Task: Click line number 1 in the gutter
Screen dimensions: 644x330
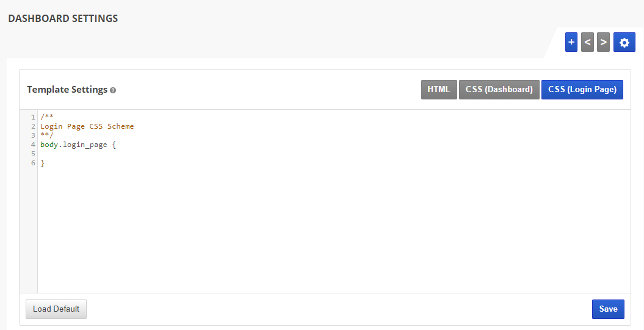Action: click(x=32, y=117)
